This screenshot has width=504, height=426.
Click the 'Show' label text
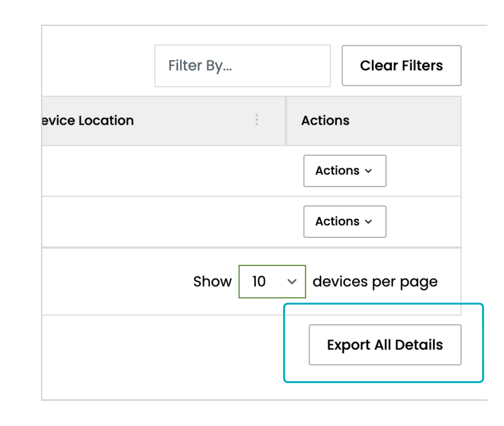point(212,281)
